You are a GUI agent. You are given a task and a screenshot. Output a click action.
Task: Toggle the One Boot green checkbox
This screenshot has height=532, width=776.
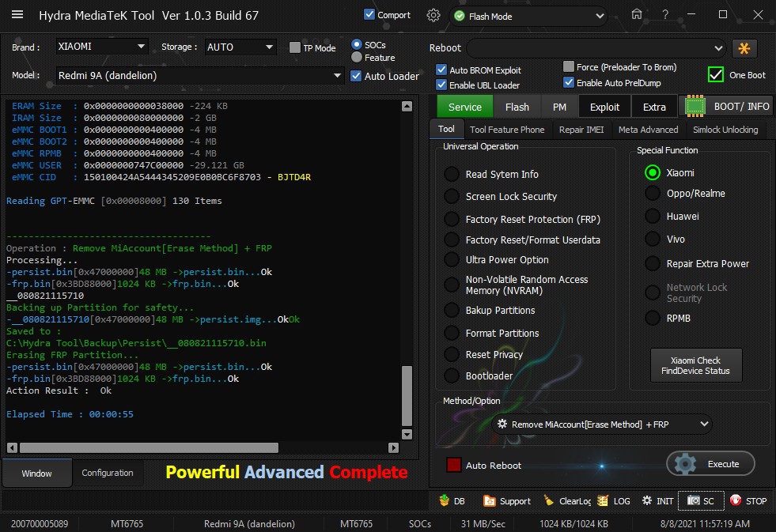(716, 74)
